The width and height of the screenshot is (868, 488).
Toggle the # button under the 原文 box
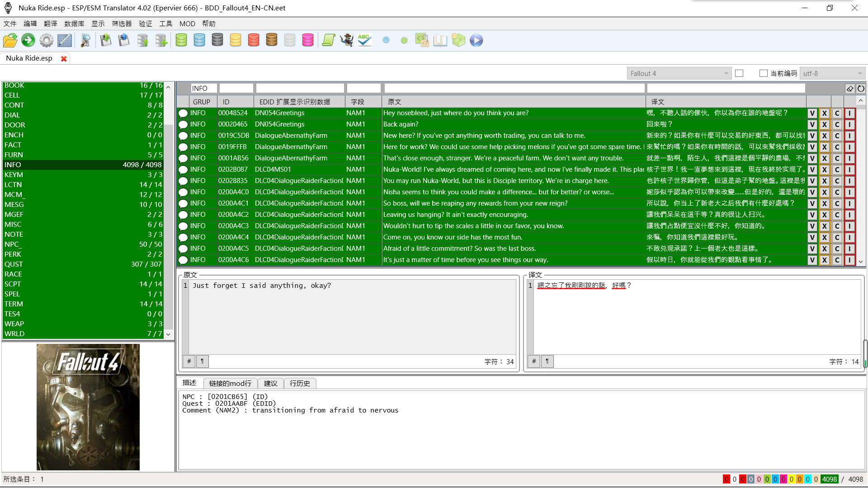(189, 361)
